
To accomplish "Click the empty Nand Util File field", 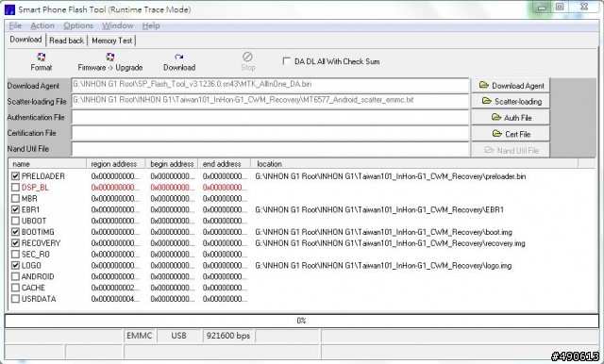I will 270,149.
